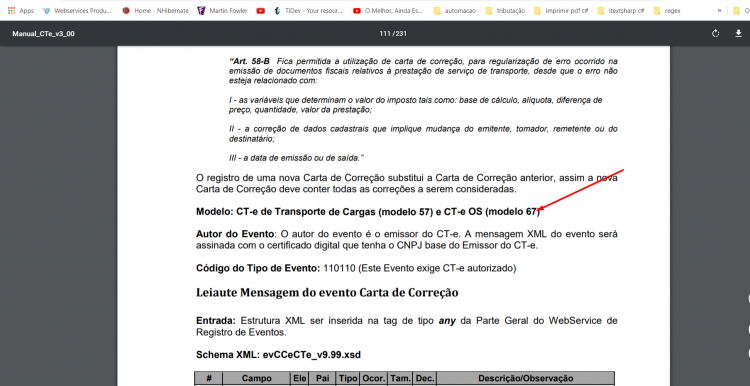Click the text Código do Tipo de Evento:

[258, 268]
